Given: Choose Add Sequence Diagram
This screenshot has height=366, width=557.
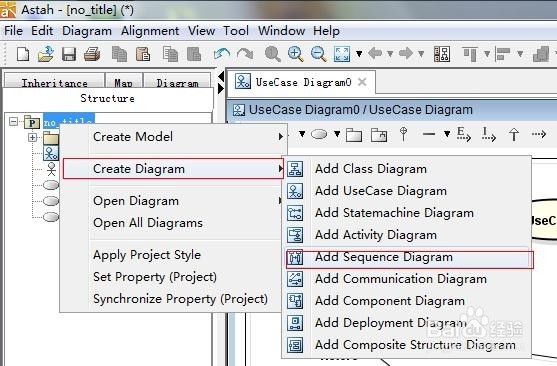Looking at the screenshot, I should [x=407, y=257].
